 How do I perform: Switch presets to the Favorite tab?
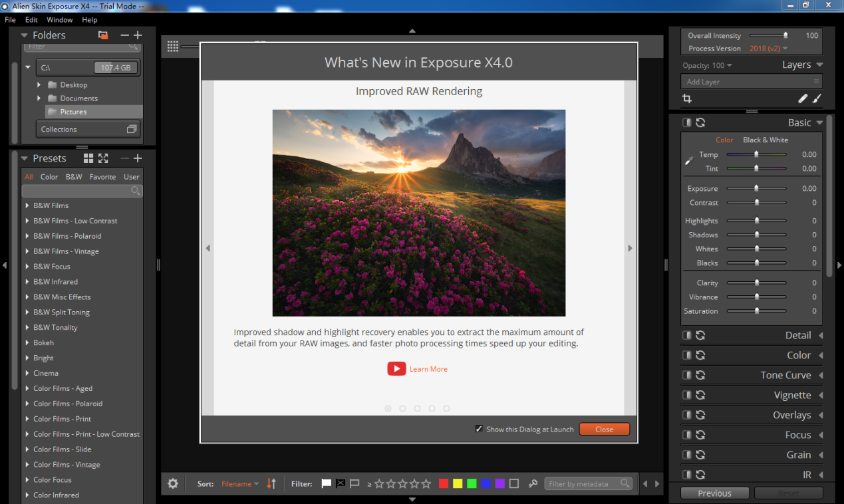(x=103, y=177)
